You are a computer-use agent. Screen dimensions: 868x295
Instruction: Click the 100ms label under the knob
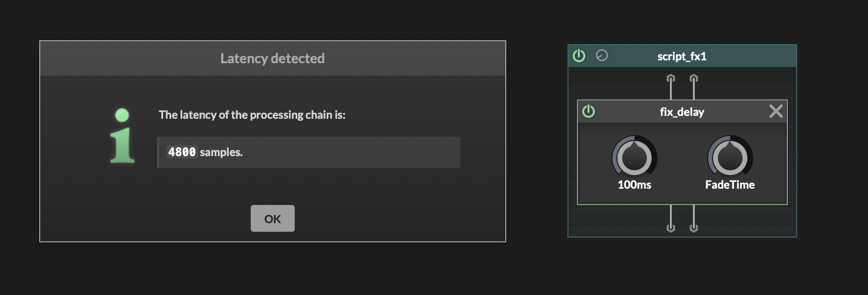click(x=634, y=185)
